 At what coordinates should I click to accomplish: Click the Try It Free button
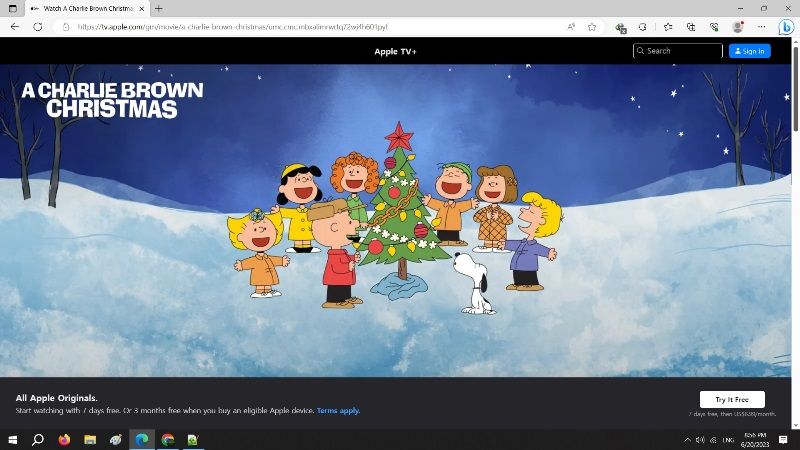click(732, 399)
